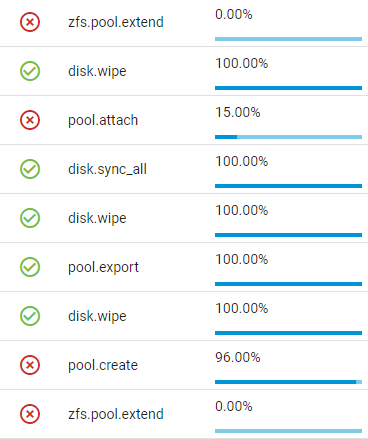Click the red failed icon beside pool.attach
Image resolution: width=368 pixels, height=439 pixels.
click(30, 120)
